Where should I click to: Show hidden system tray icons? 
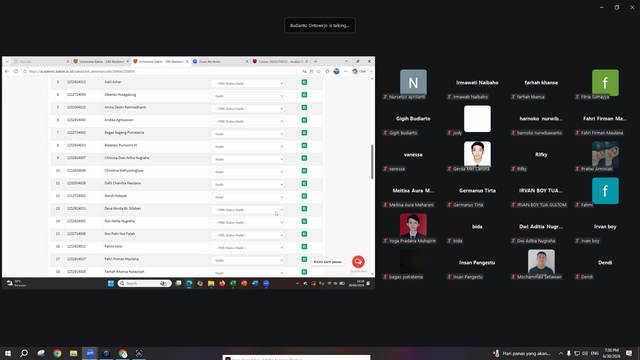(x=561, y=353)
